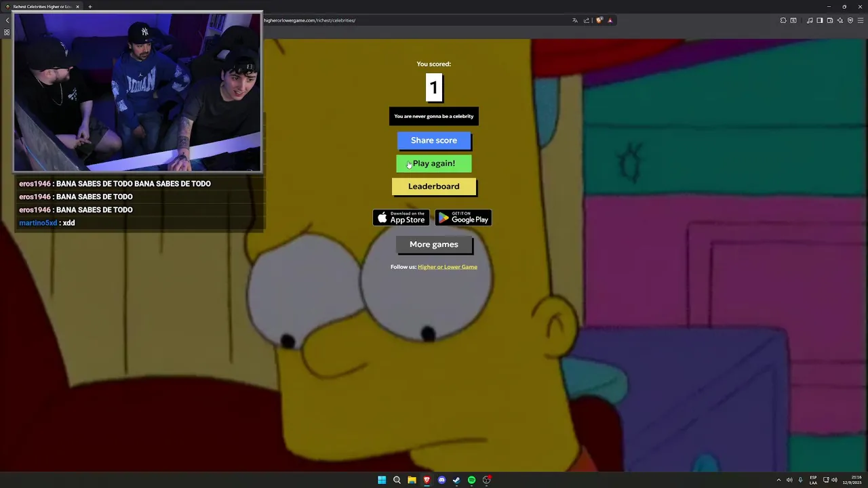The height and width of the screenshot is (488, 868).
Task: Open Windows taskbar Search
Action: [x=397, y=480]
